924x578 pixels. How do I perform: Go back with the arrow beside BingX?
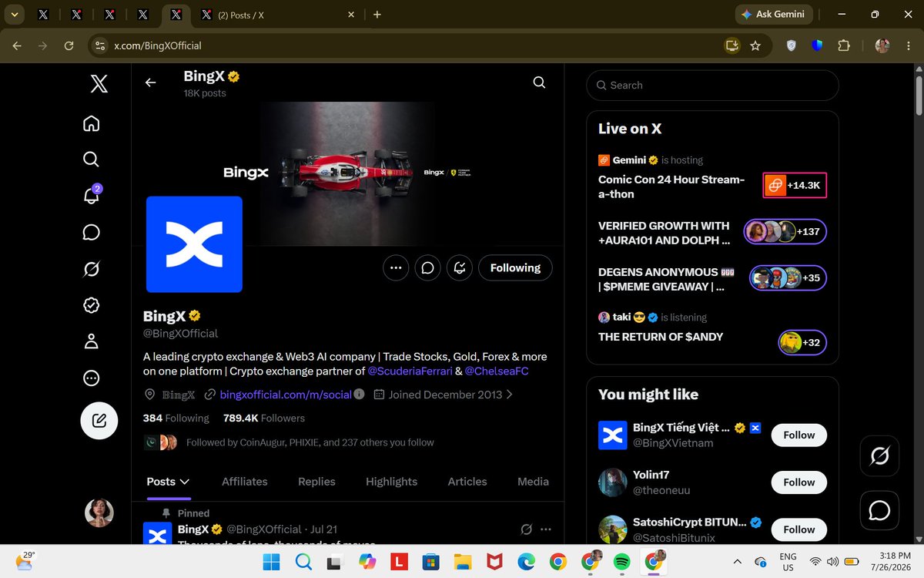(x=150, y=82)
